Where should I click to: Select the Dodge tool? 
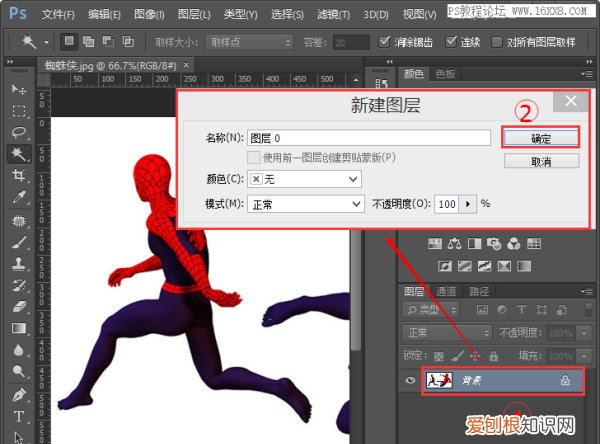[x=19, y=371]
